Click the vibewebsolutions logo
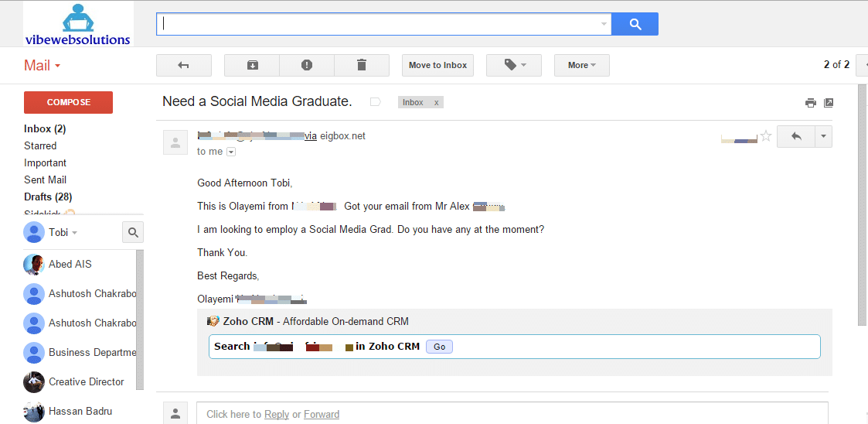The image size is (868, 424). click(x=78, y=24)
